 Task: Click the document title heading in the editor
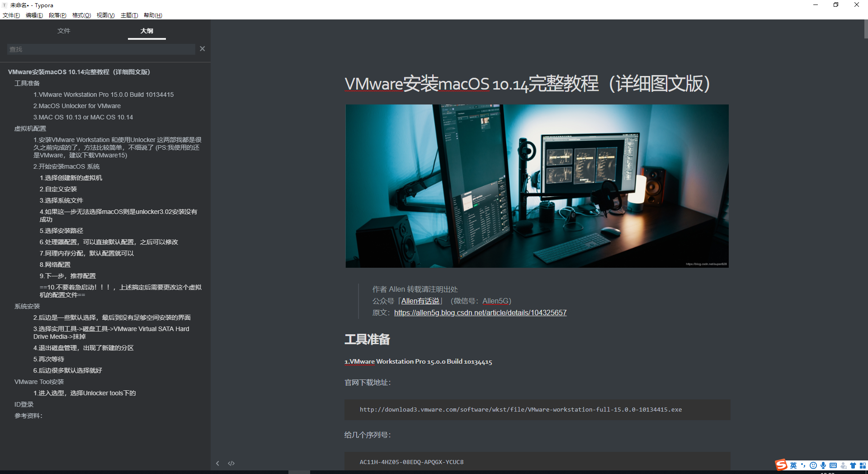pyautogui.click(x=527, y=84)
